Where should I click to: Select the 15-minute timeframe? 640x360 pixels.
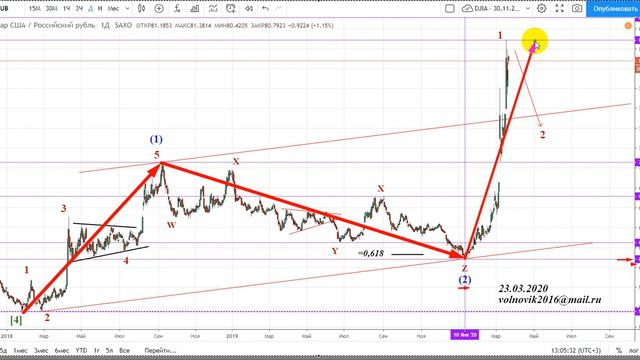coord(35,9)
